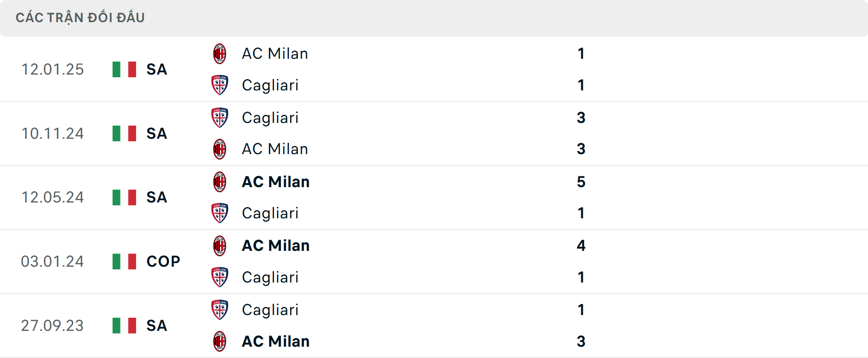This screenshot has width=868, height=358.
Task: Click the score 3 next to AC Milan in 27.09.23
Action: pyautogui.click(x=582, y=341)
